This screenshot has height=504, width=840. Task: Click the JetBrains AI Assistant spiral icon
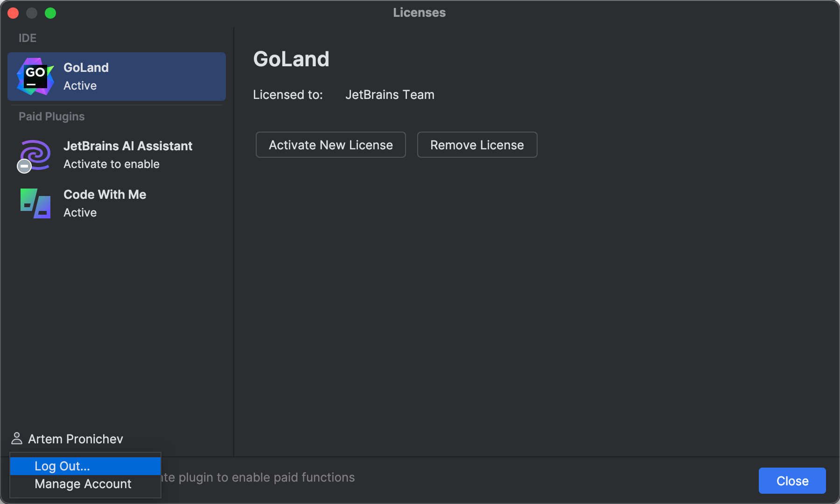[34, 155]
